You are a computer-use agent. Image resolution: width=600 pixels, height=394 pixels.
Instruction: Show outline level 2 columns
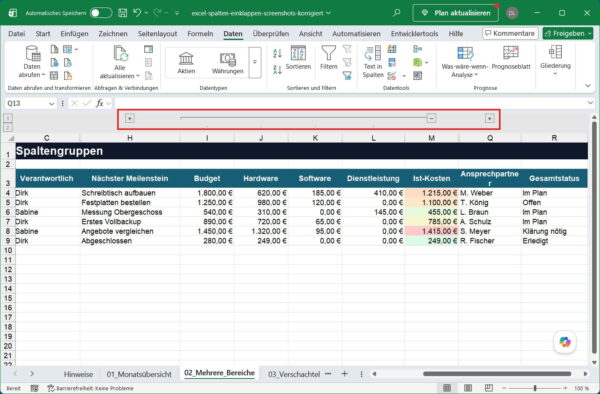[8, 127]
